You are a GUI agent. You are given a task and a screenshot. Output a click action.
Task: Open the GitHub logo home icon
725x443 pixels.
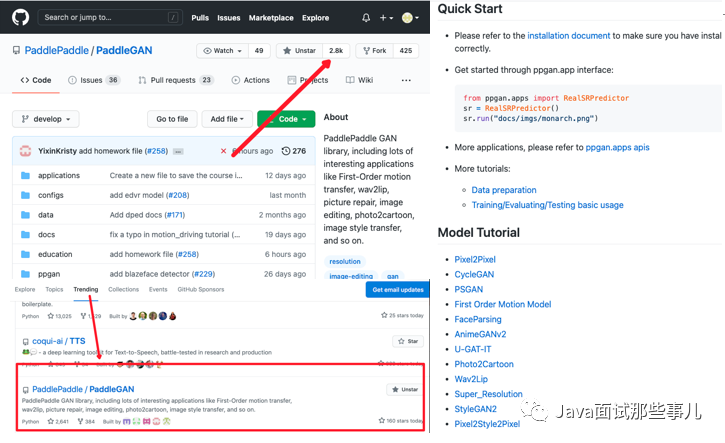(x=20, y=18)
